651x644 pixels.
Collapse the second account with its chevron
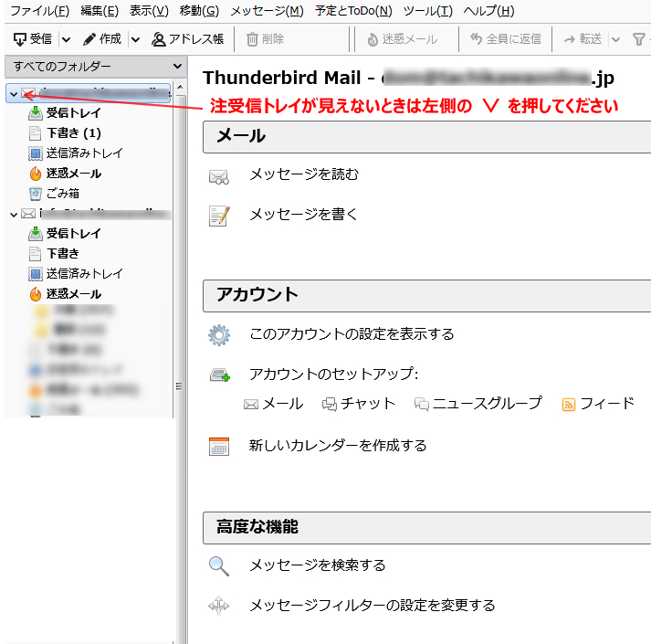pos(14,215)
